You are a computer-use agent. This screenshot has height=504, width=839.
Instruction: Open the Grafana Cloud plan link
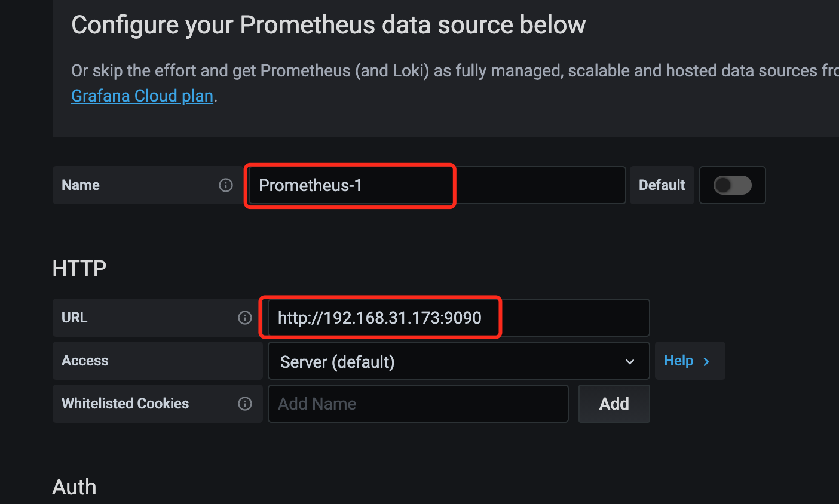coord(142,96)
